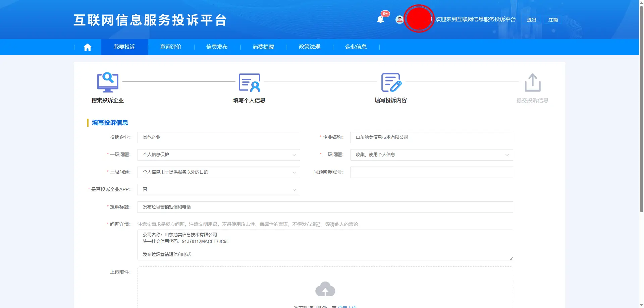Click the 退出 link
644x308 pixels.
(531, 20)
